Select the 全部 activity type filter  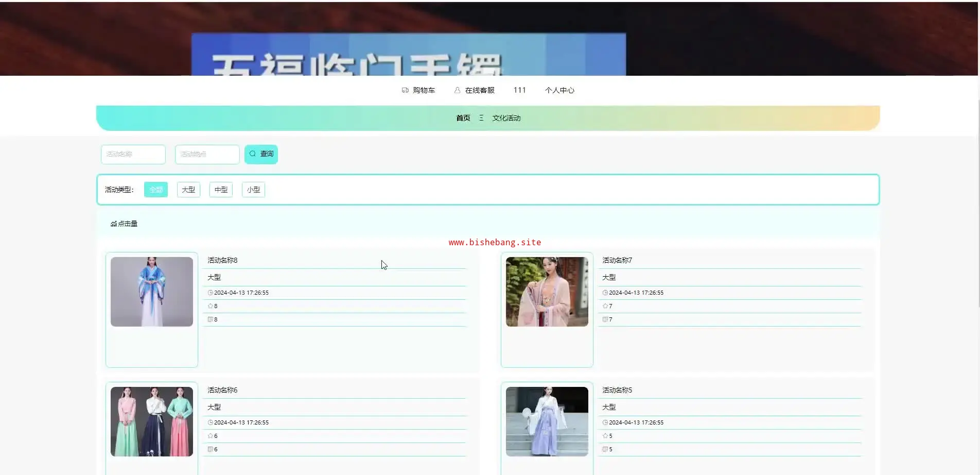point(155,190)
